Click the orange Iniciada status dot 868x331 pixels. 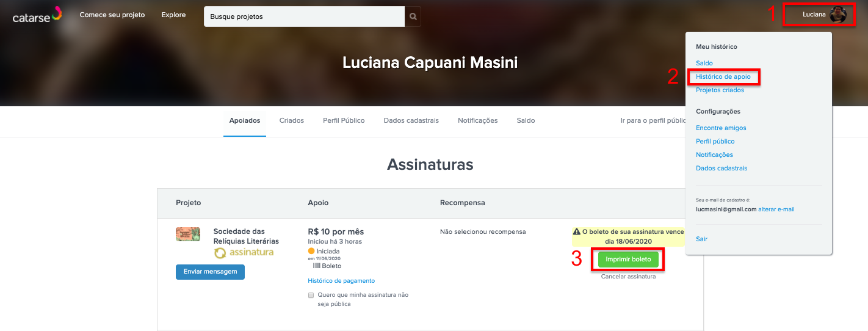[x=311, y=251]
